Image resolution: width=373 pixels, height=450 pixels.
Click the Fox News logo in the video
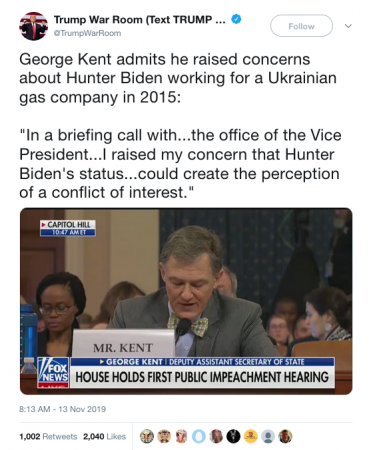click(x=53, y=373)
